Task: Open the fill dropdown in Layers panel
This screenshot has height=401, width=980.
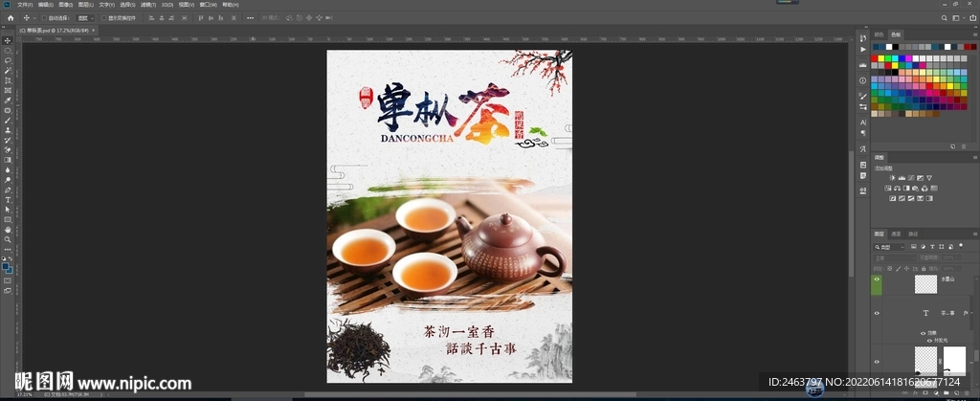Action: coord(959,269)
